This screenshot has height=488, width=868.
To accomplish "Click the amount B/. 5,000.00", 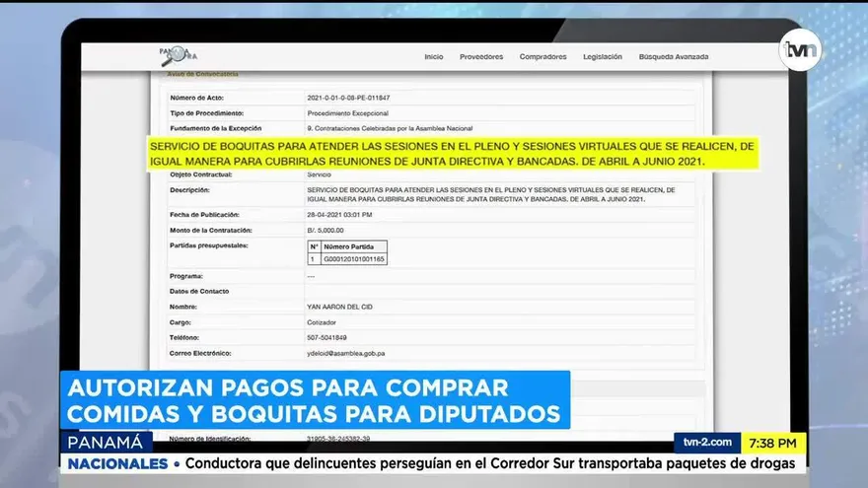I will tap(325, 230).
